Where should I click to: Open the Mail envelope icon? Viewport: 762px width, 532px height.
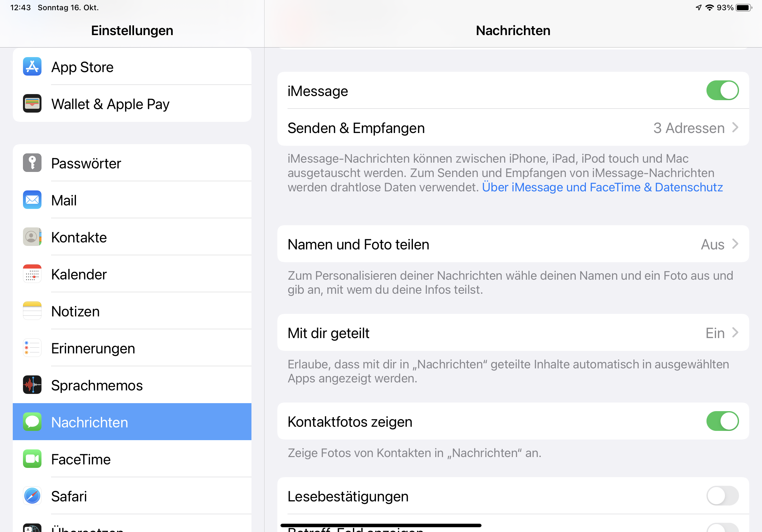click(32, 200)
